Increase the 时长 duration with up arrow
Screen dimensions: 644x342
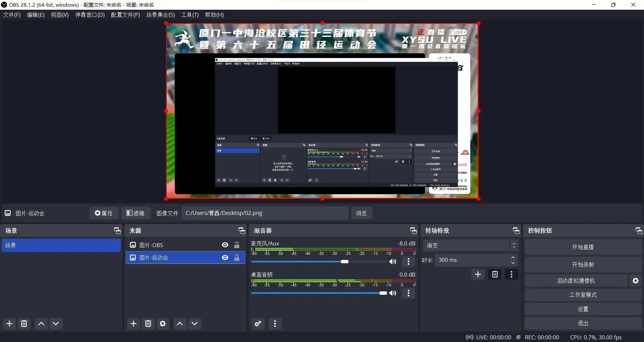[513, 258]
